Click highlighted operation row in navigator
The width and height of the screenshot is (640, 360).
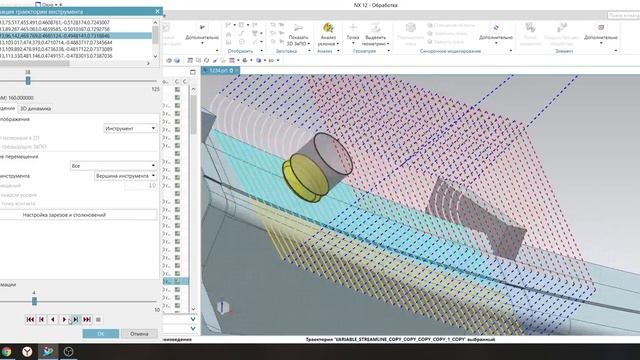coord(176,281)
